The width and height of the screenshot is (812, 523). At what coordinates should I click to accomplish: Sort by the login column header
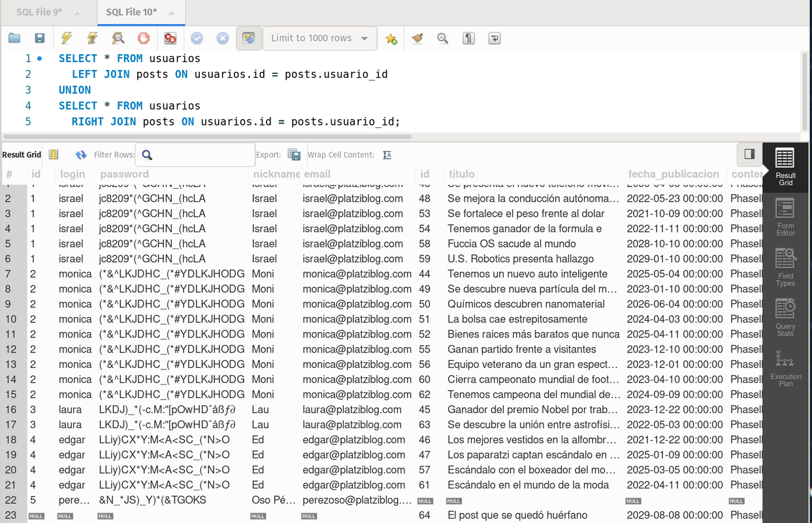tap(72, 174)
